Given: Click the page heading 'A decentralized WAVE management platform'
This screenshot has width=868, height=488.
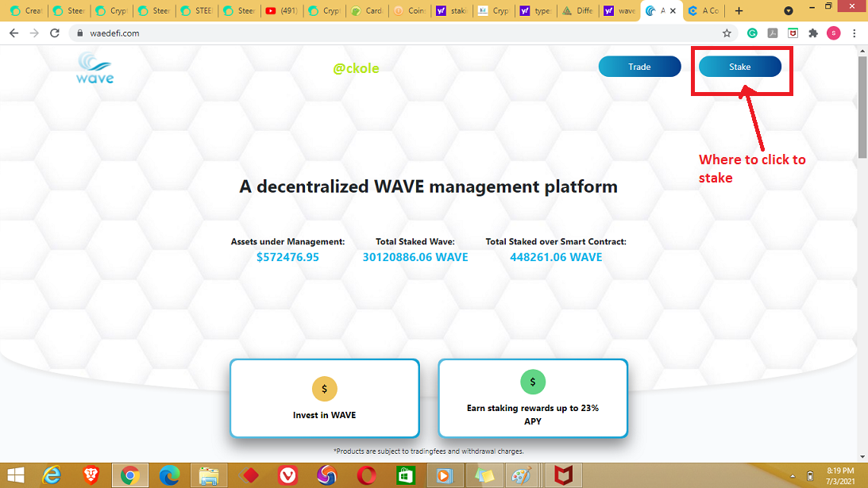Looking at the screenshot, I should pos(429,187).
